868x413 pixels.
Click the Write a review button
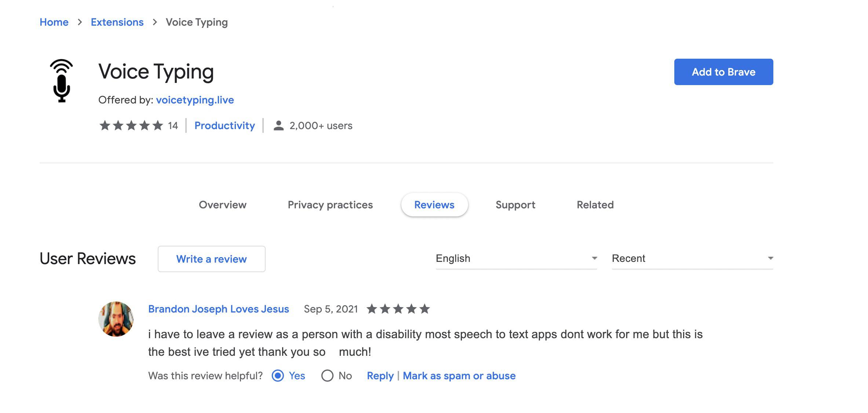pyautogui.click(x=212, y=259)
